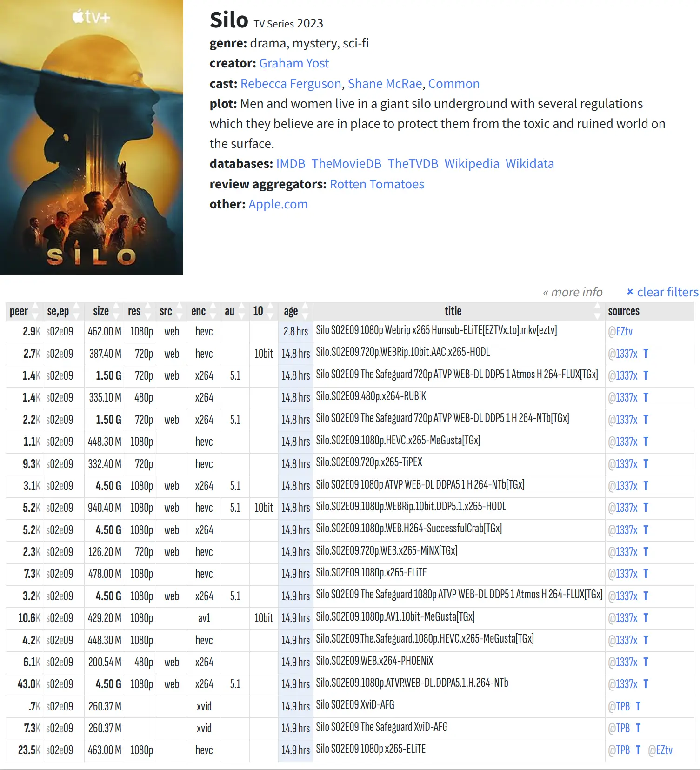Open enc column filter dropdown
The height and width of the screenshot is (770, 700).
click(213, 311)
